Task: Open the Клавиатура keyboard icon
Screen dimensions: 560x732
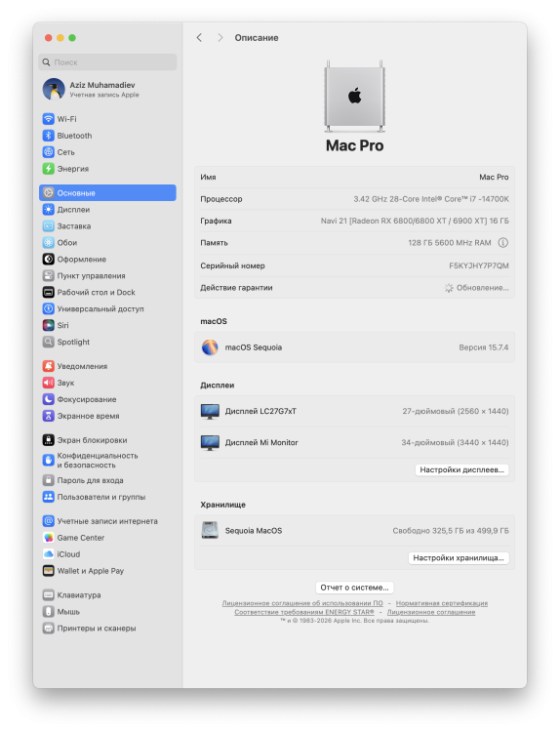Action: [49, 594]
